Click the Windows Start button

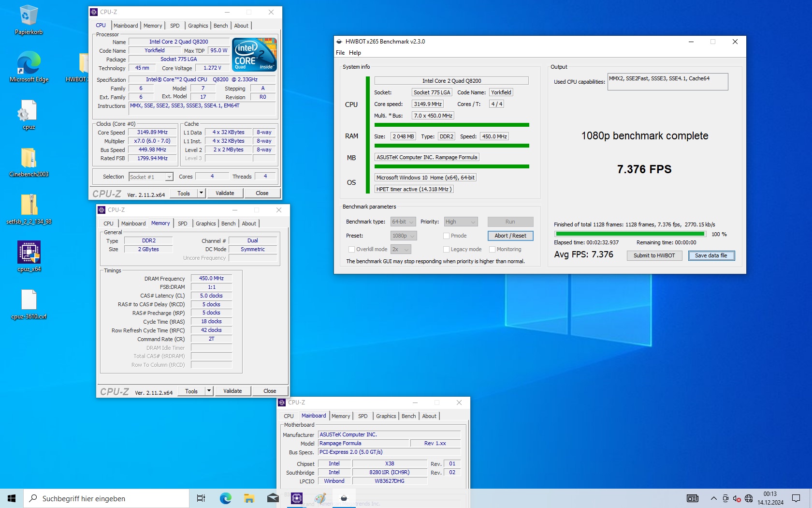coord(12,498)
